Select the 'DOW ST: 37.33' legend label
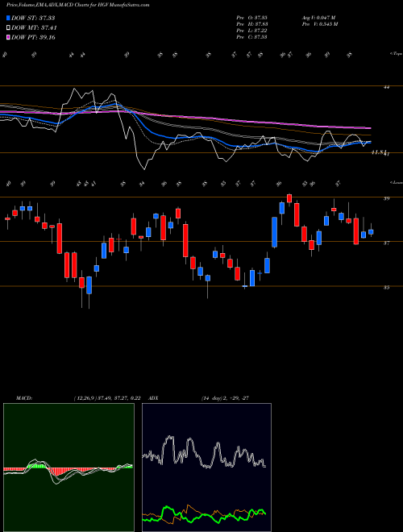The height and width of the screenshot is (532, 403). click(33, 18)
